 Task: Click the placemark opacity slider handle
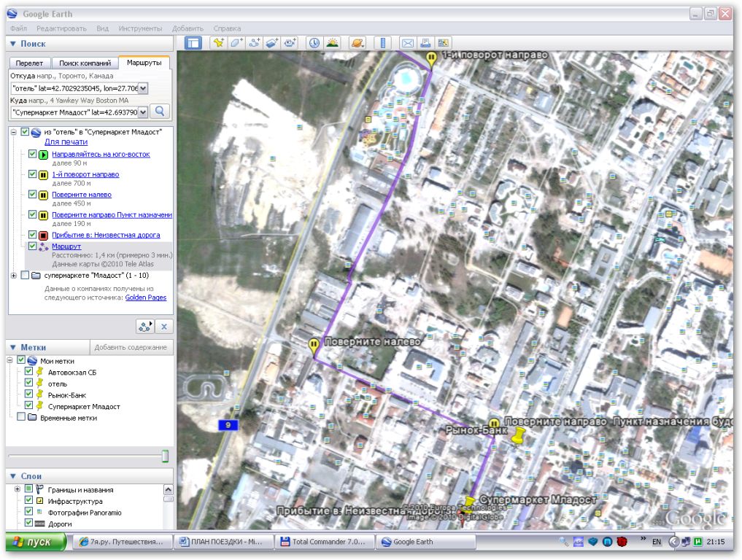tap(165, 456)
